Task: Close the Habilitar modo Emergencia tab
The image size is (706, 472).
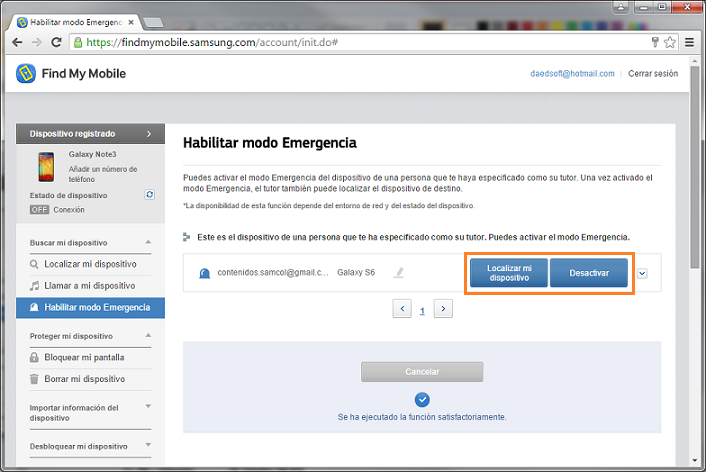Action: click(x=131, y=22)
